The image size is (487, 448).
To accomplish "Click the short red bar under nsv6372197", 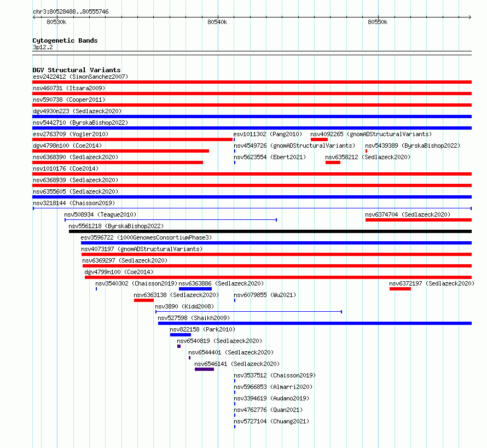I will click(x=401, y=289).
